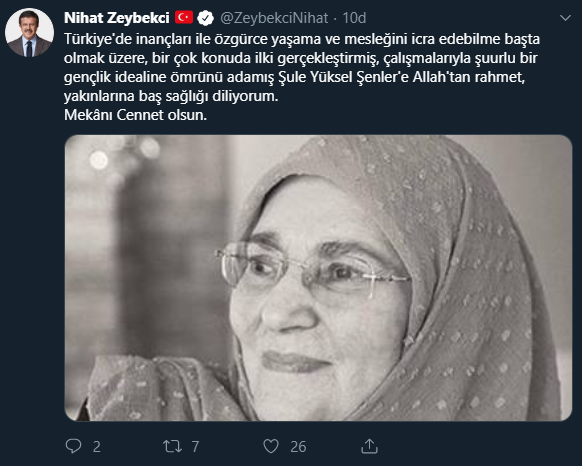The height and width of the screenshot is (466, 582).
Task: Open the black-and-white photo of the woman
Action: pyautogui.click(x=318, y=278)
